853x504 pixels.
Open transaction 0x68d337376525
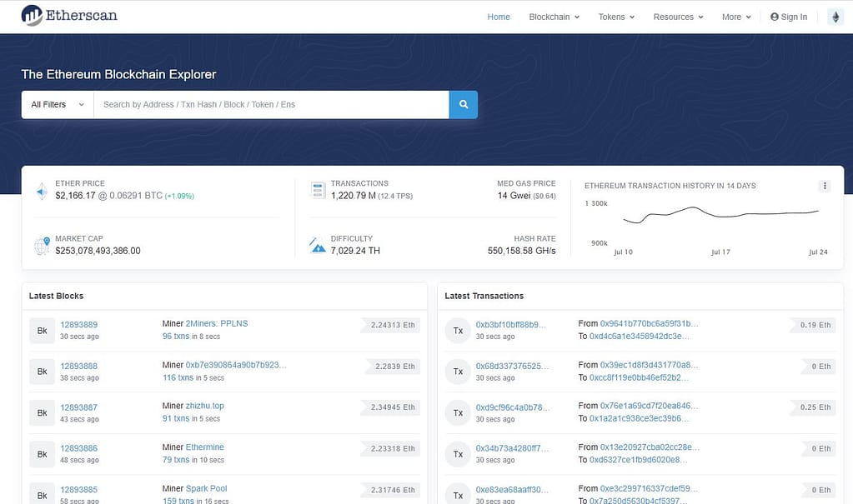point(513,366)
